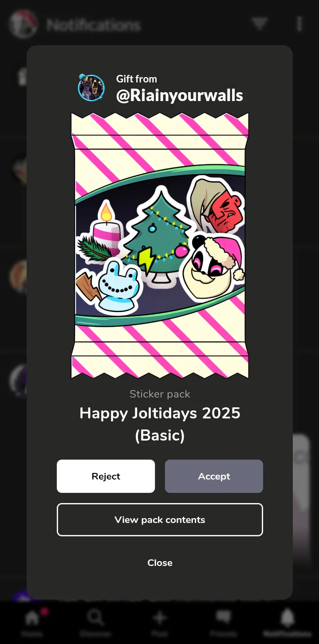The width and height of the screenshot is (319, 644).
Task: Open the notifications filter dropdown icon
Action: pos(260,24)
